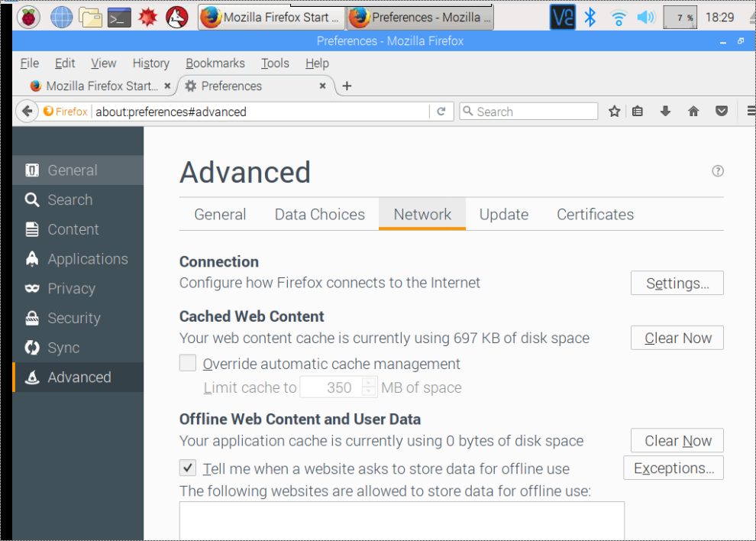Screen dimensions: 756x541
Task: Switch to the Certificates tab
Action: (x=595, y=215)
